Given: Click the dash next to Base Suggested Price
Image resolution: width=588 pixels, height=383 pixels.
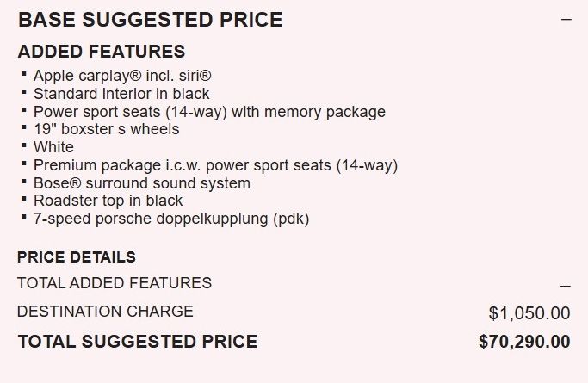Looking at the screenshot, I should tap(566, 19).
